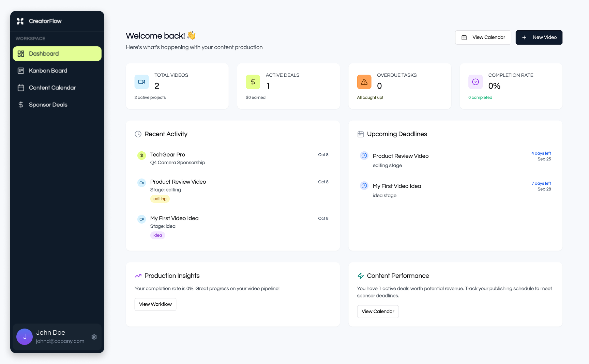Click 'Stage: editing' text
The image size is (589, 364).
[x=166, y=190]
